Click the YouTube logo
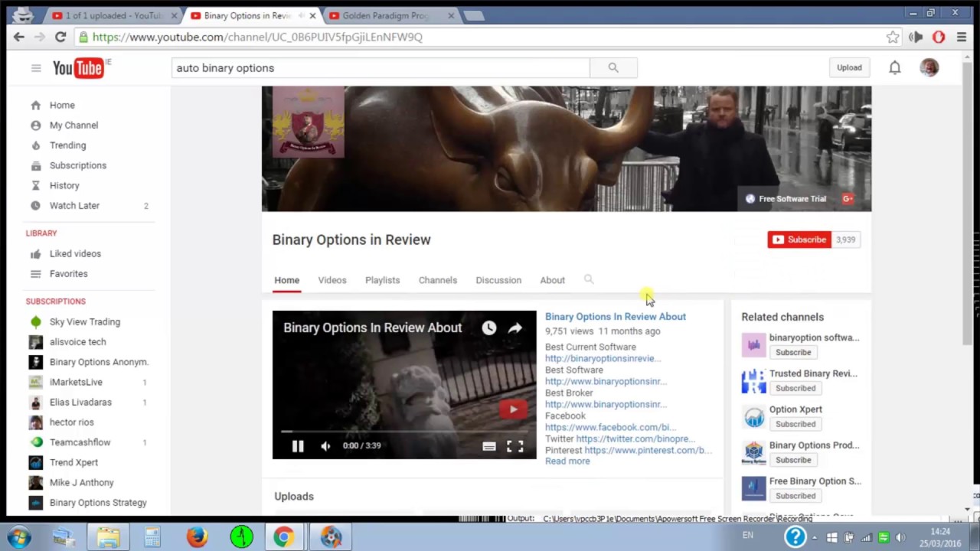Screen dimensions: 980x551 coord(78,68)
